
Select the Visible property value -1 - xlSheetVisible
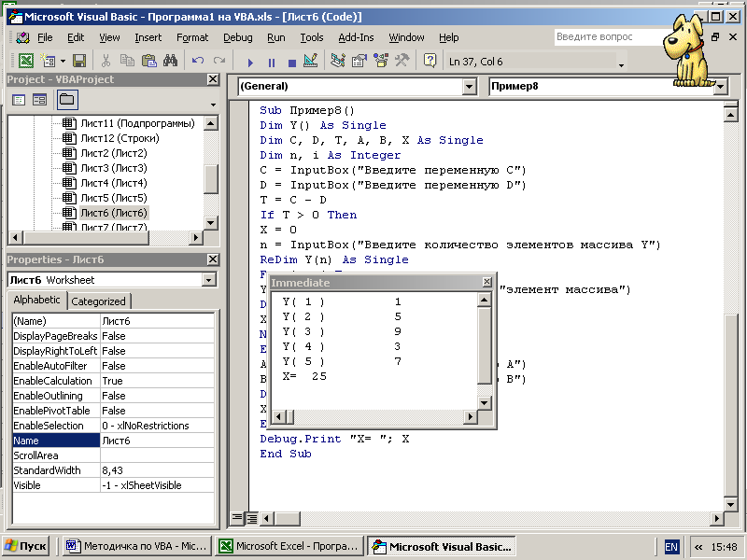(157, 485)
